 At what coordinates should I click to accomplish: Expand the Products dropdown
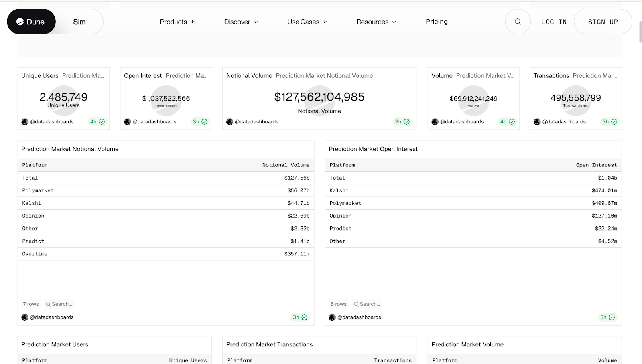pos(177,22)
